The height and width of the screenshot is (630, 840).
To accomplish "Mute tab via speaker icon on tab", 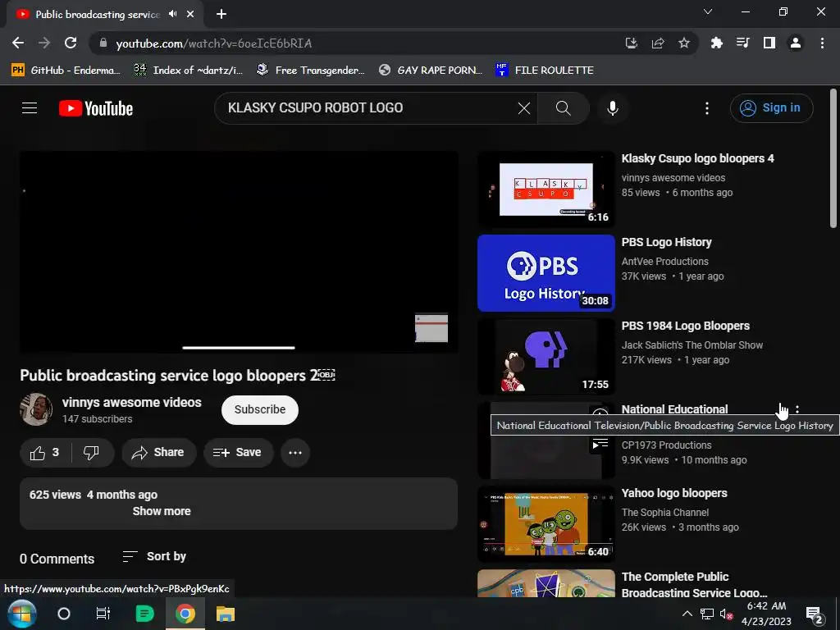I will click(x=172, y=14).
